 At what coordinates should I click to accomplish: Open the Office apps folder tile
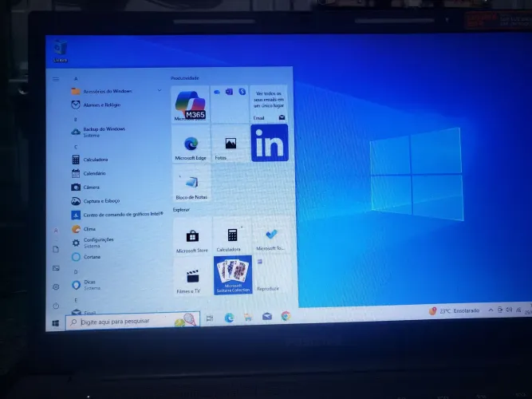click(230, 104)
